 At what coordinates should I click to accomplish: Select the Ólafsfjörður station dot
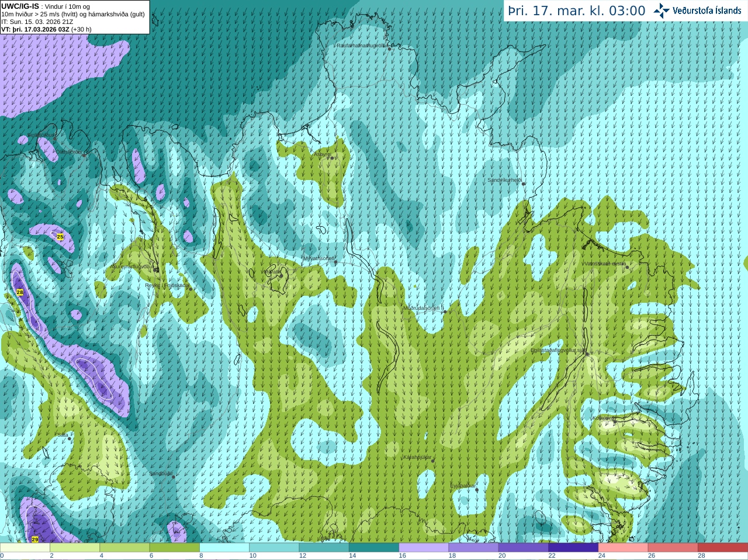click(84, 155)
